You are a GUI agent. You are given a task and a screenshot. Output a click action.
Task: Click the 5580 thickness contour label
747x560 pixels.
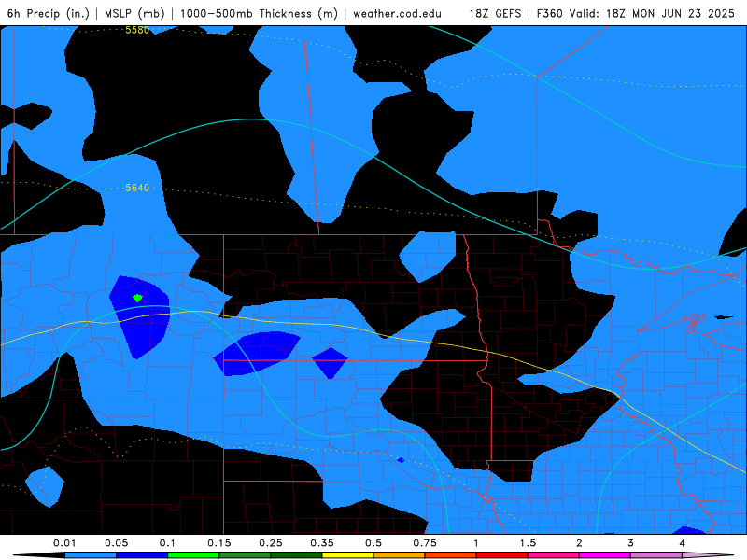pyautogui.click(x=137, y=30)
